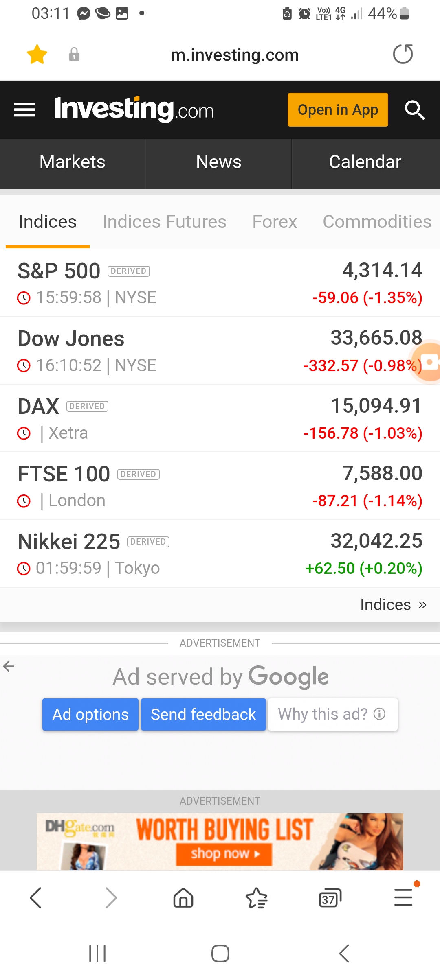
Task: Open browser tools menu icon
Action: [403, 897]
